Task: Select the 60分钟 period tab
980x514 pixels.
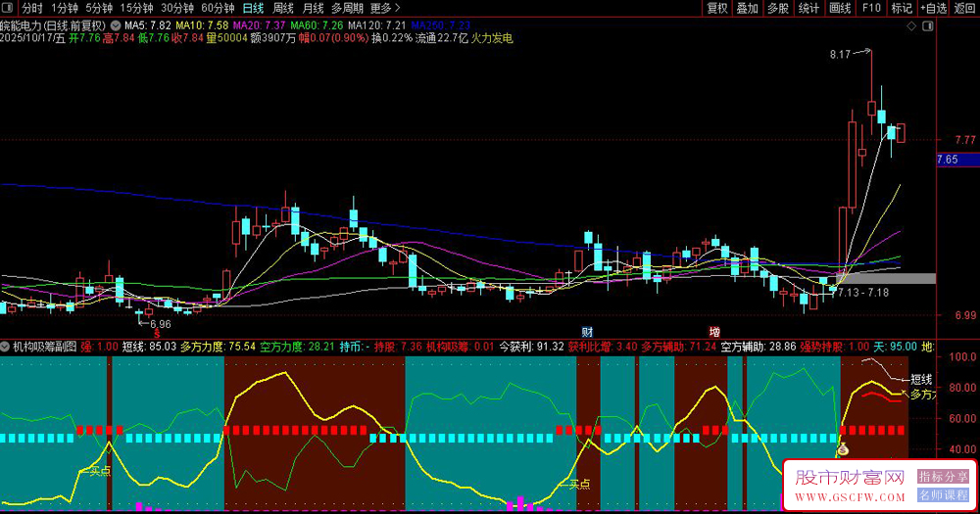Action: point(218,8)
